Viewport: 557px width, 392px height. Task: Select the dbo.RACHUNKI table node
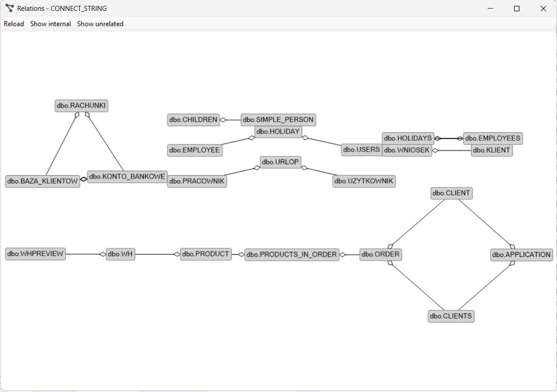(x=82, y=106)
